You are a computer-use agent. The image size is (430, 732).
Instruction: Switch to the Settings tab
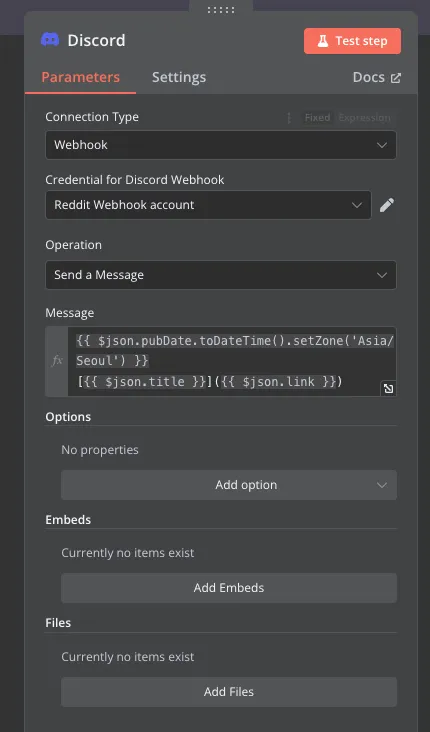179,77
